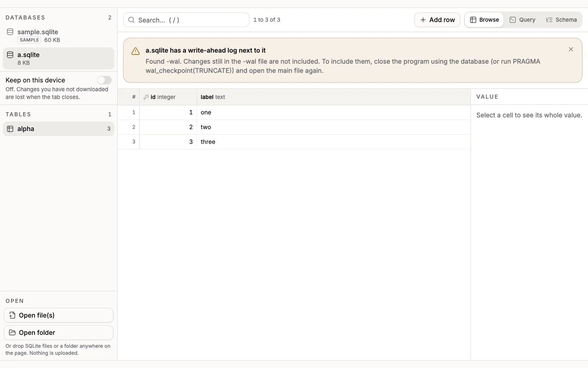Image resolution: width=588 pixels, height=368 pixels.
Task: Click the primary key icon in the id column
Action: coord(146,97)
